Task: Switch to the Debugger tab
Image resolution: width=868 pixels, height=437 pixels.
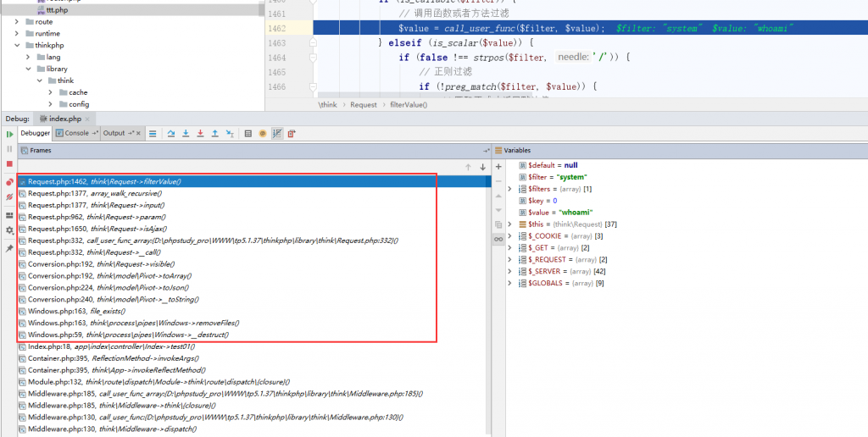Action: coord(36,133)
